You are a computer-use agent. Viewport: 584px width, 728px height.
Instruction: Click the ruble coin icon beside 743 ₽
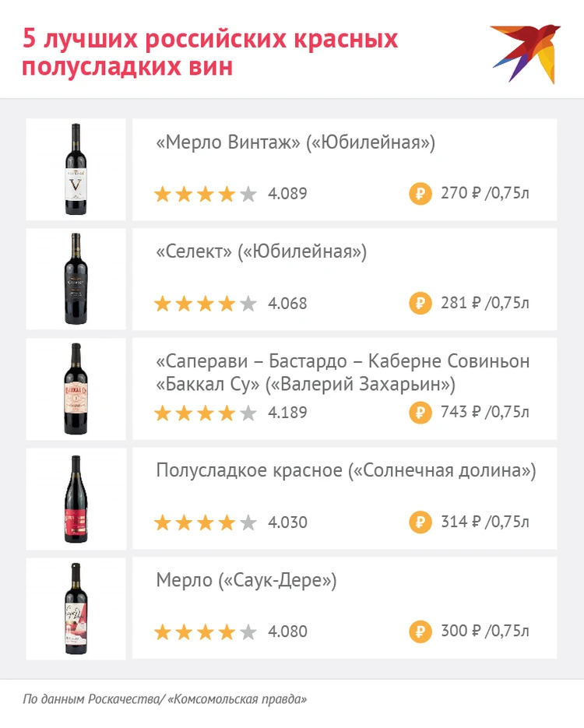click(x=420, y=413)
